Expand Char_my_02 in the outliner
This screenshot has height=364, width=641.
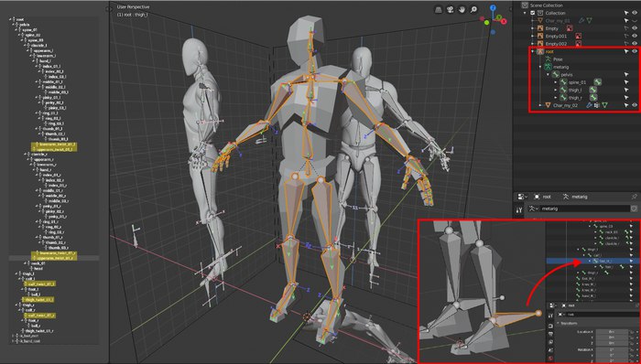[540, 105]
